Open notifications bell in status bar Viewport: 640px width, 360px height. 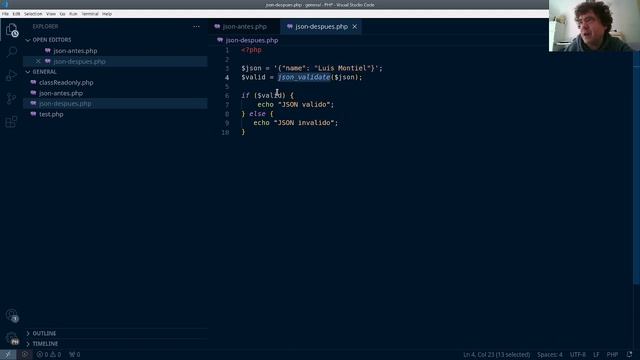(x=629, y=354)
